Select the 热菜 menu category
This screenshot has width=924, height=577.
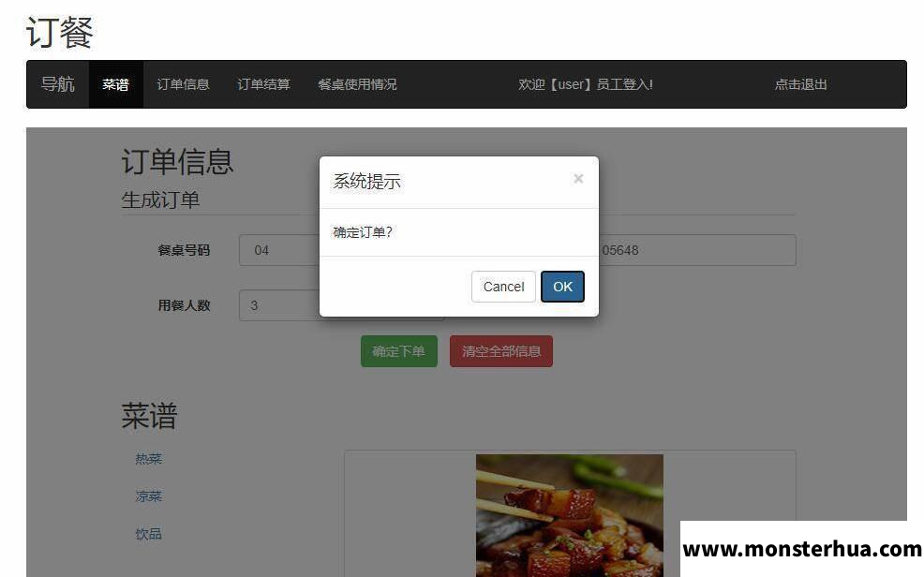[148, 459]
